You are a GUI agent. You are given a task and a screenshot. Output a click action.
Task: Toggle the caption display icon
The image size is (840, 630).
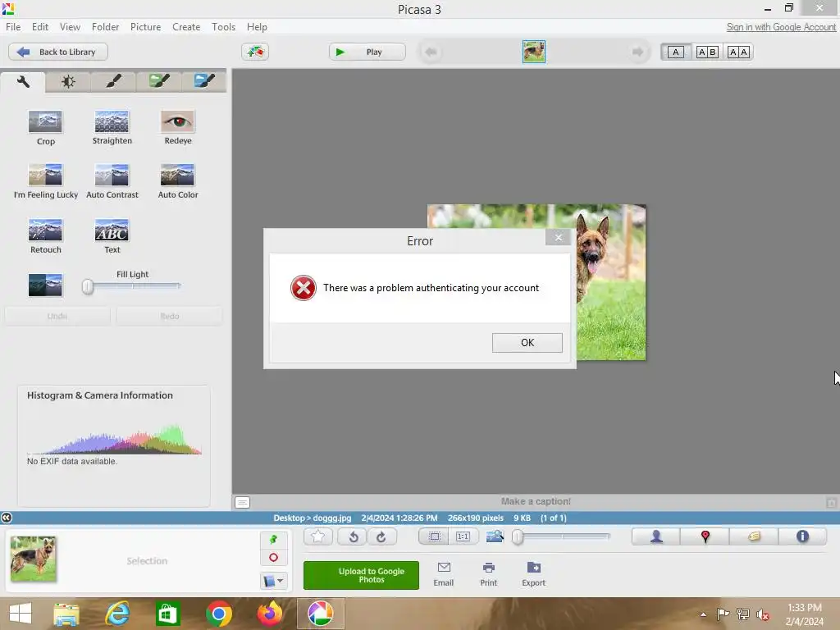tap(242, 503)
